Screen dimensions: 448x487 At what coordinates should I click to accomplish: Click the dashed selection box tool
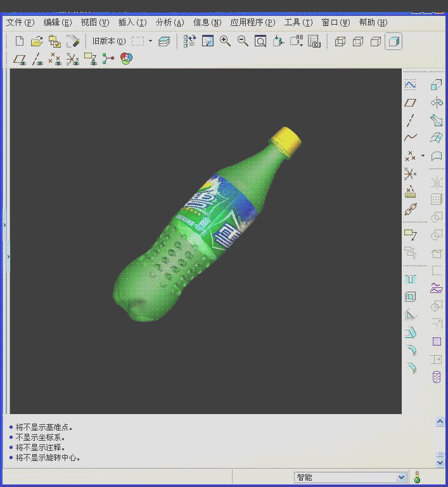click(138, 41)
